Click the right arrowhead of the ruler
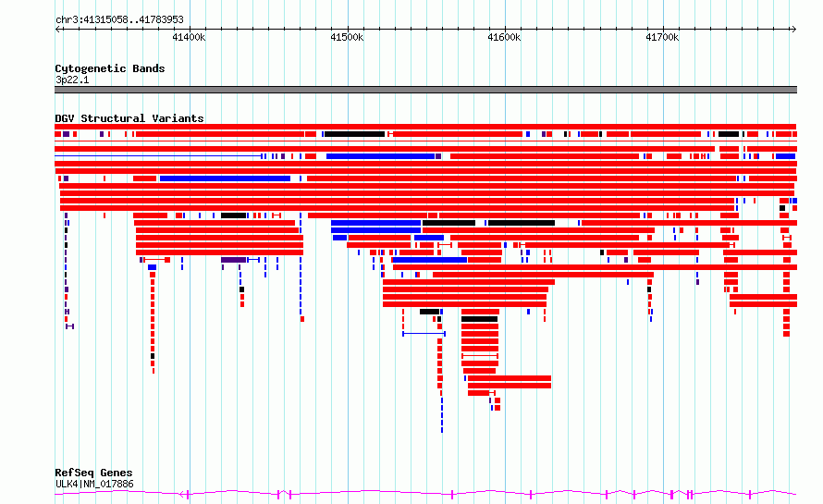The width and height of the screenshot is (823, 504). pos(793,29)
